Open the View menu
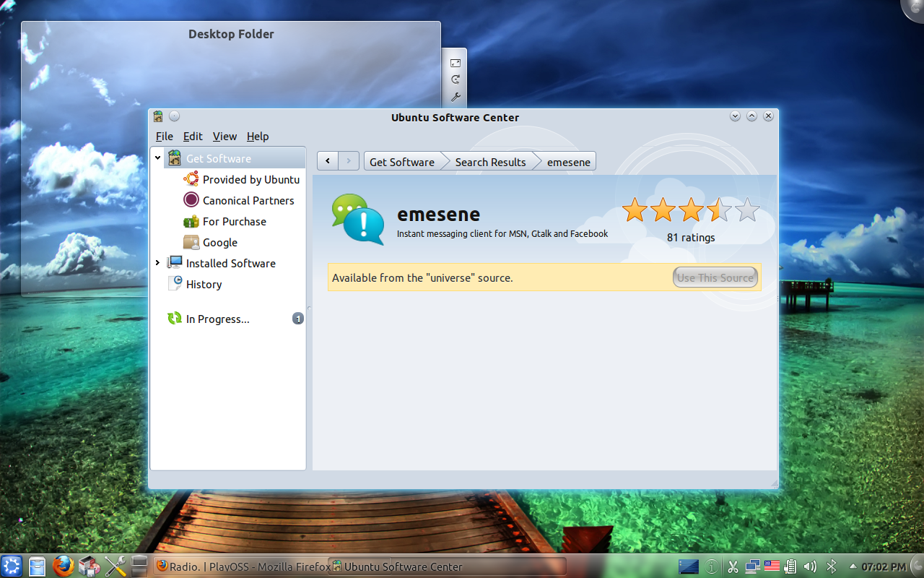Viewport: 924px width, 578px height. click(225, 137)
